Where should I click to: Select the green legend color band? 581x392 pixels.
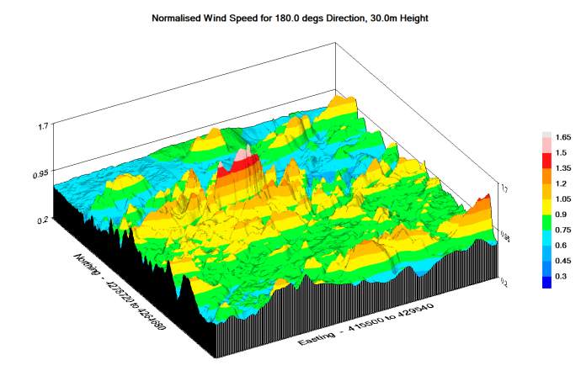click(x=546, y=220)
